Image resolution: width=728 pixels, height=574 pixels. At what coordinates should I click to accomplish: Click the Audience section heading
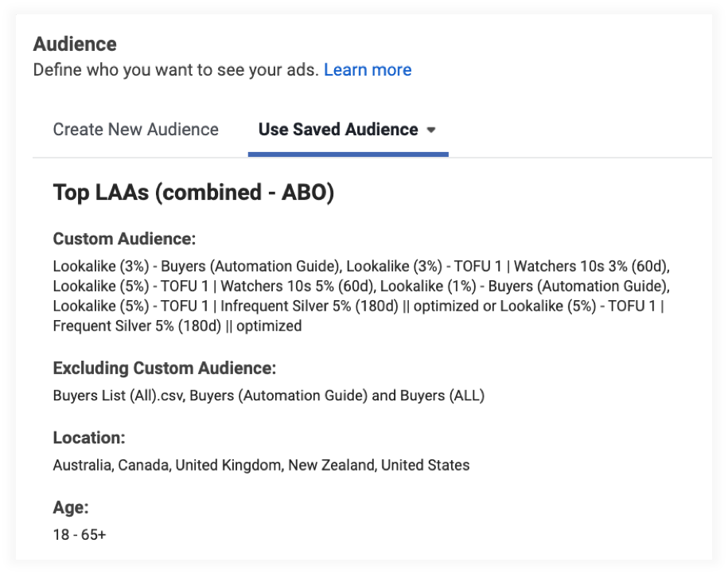[75, 44]
